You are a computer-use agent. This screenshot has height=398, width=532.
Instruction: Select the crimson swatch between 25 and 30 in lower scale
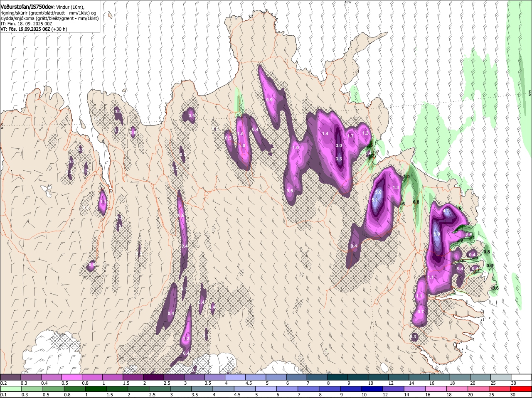tap(500, 389)
